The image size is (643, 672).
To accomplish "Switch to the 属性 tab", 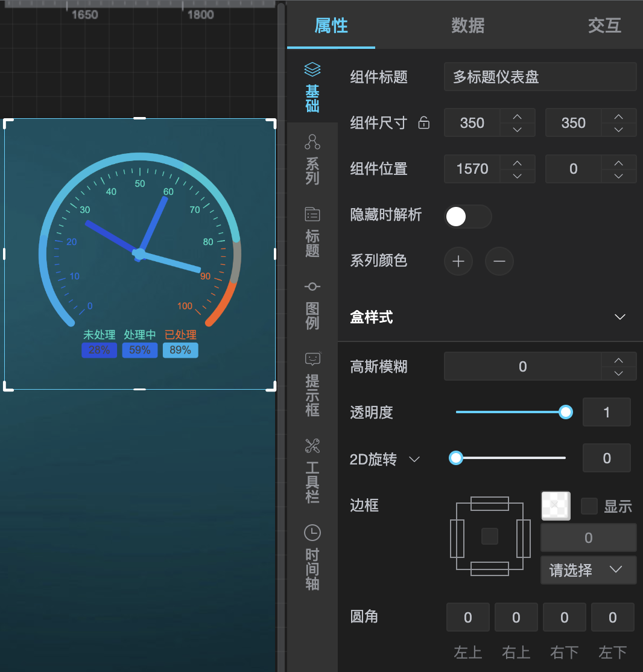I will pos(331,25).
